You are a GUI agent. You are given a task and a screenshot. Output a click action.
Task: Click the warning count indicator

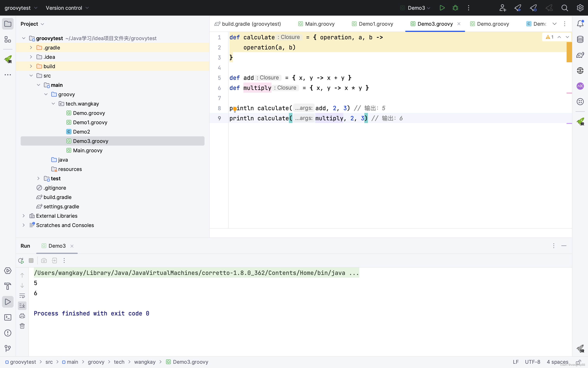click(x=550, y=37)
